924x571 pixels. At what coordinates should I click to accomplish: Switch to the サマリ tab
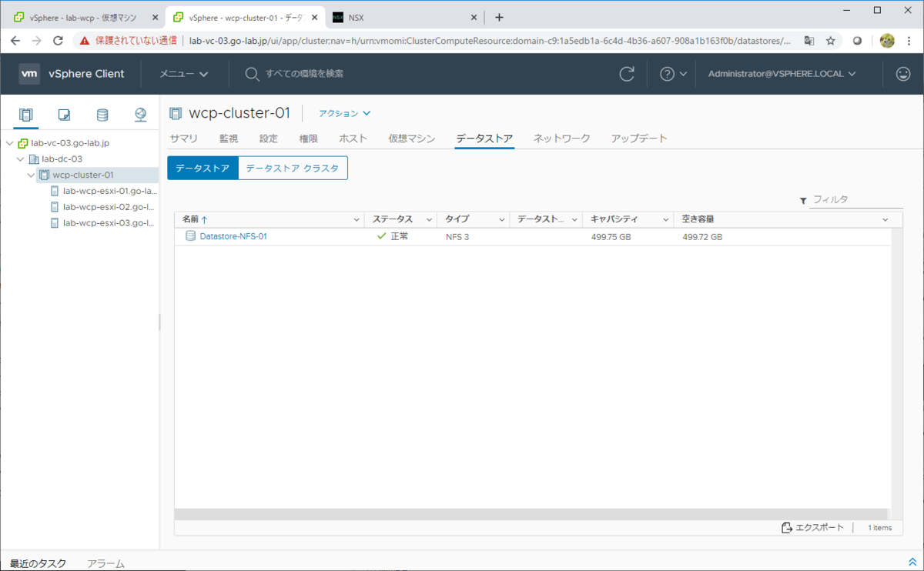[184, 139]
